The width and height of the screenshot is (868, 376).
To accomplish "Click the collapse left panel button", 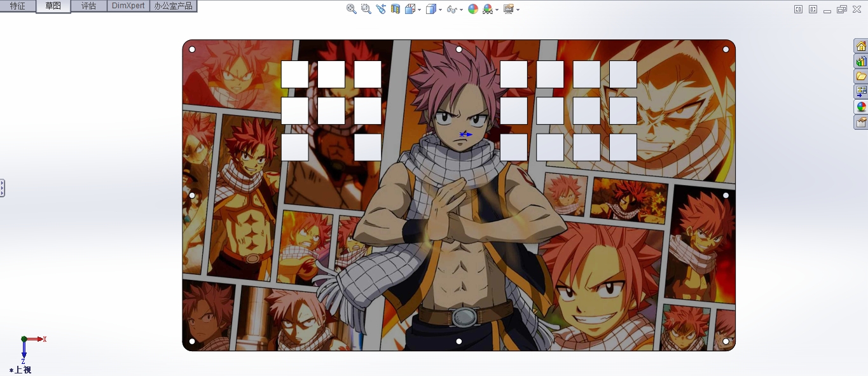I will pyautogui.click(x=798, y=9).
